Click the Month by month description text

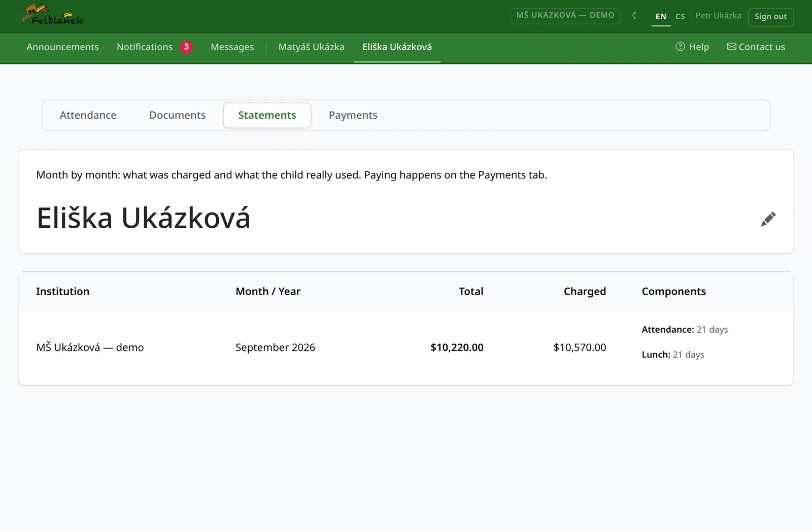291,175
